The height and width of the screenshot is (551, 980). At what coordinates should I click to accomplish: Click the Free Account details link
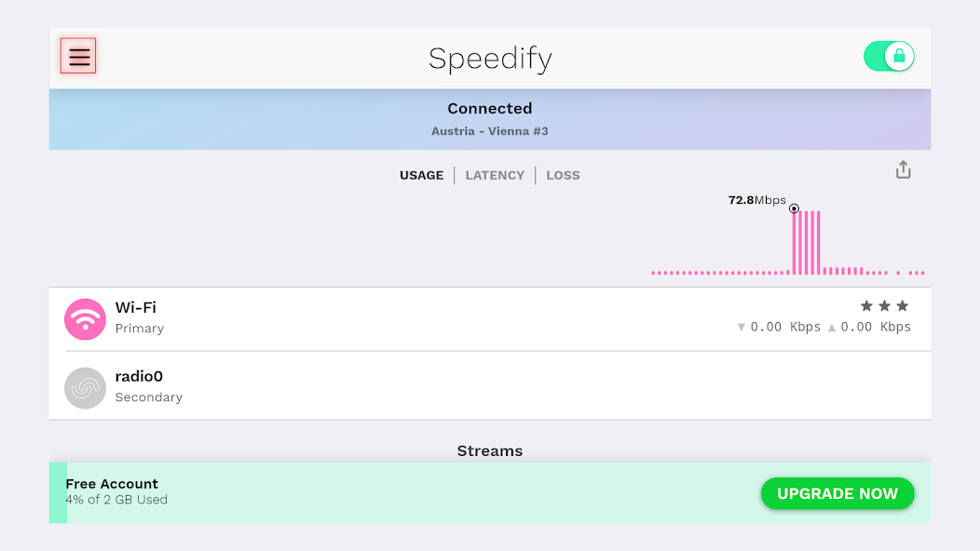111,484
